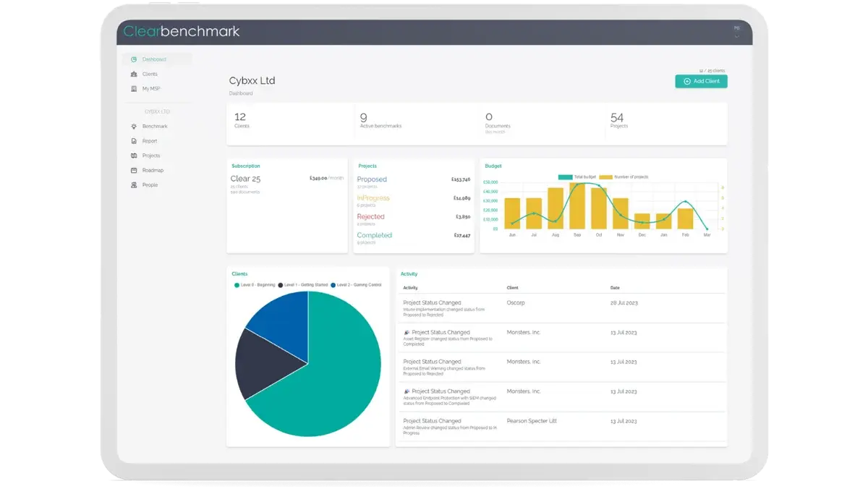Click the 0 Documents stat
Viewport: 868px width, 489px height.
point(496,122)
